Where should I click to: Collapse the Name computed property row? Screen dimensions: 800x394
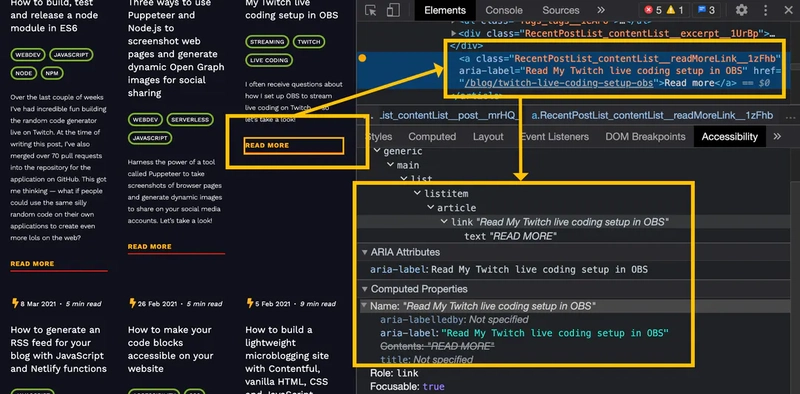[364, 306]
